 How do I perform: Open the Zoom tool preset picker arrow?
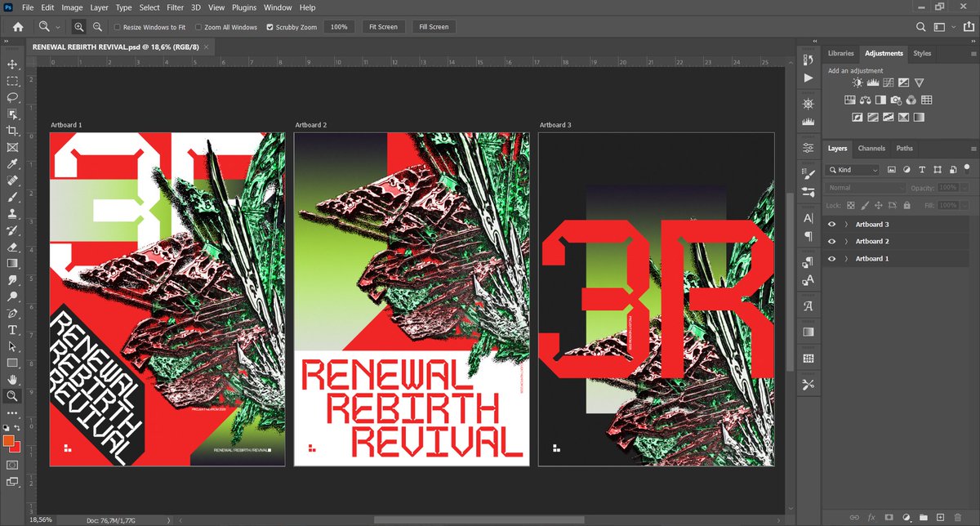pyautogui.click(x=56, y=27)
